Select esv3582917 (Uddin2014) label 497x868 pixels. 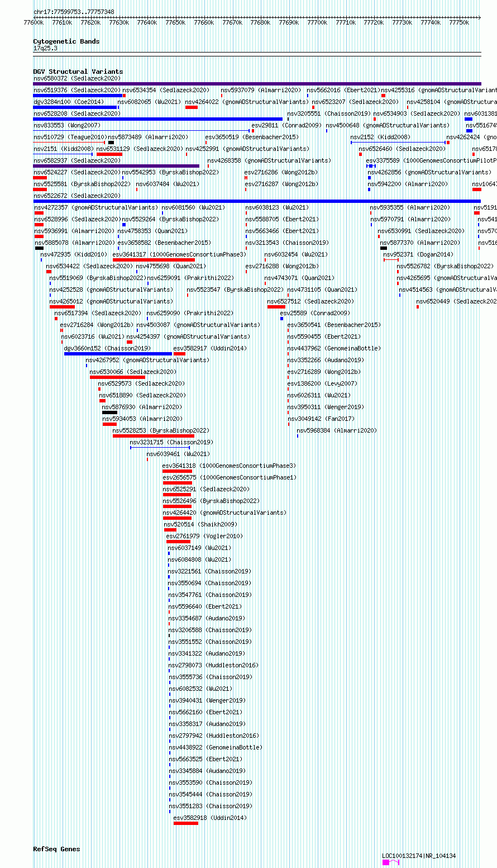click(x=210, y=348)
